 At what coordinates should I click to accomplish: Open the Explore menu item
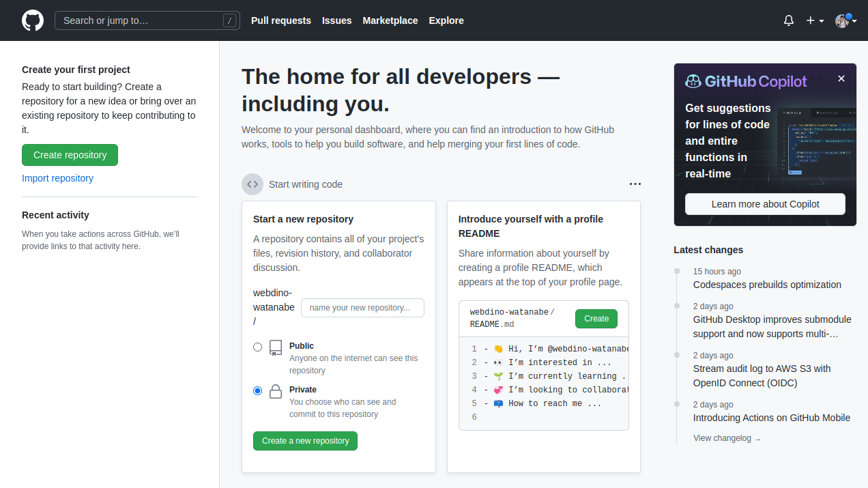point(446,20)
